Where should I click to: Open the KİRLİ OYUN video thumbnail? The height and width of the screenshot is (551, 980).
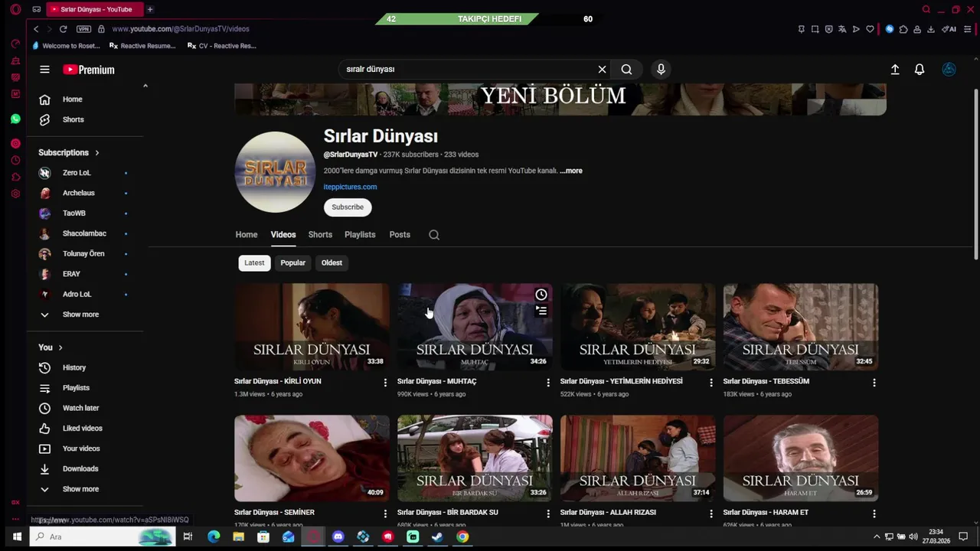[312, 327]
